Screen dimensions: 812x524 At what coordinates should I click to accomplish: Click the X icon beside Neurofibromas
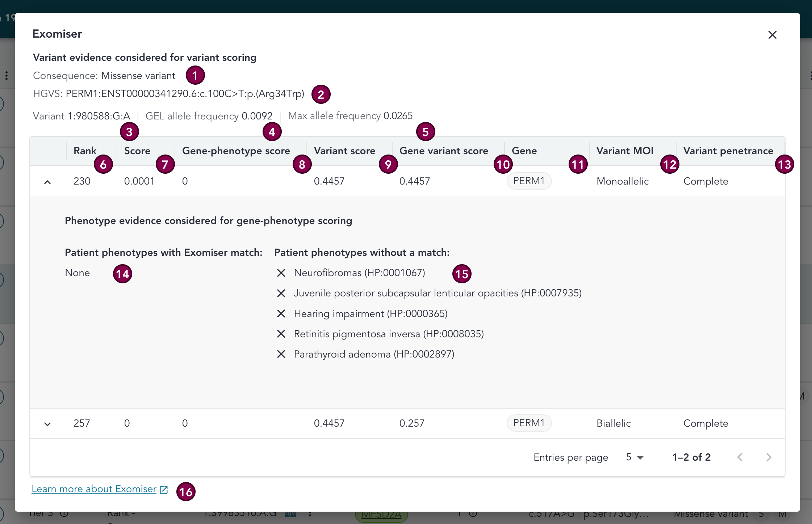pos(281,273)
